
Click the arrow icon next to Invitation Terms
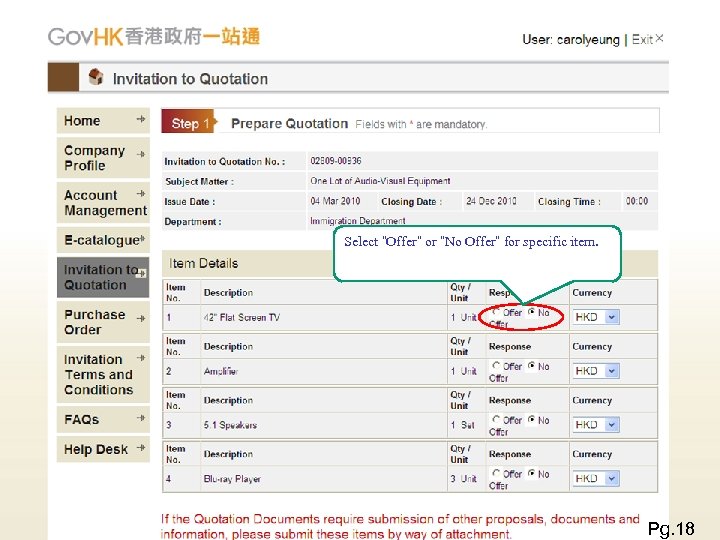[x=141, y=358]
